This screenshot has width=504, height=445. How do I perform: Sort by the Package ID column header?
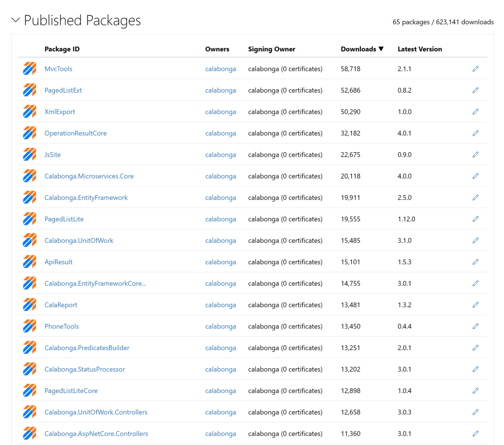click(62, 49)
